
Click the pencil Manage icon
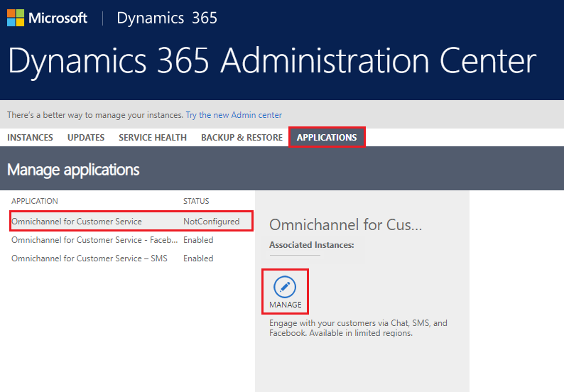pyautogui.click(x=285, y=287)
